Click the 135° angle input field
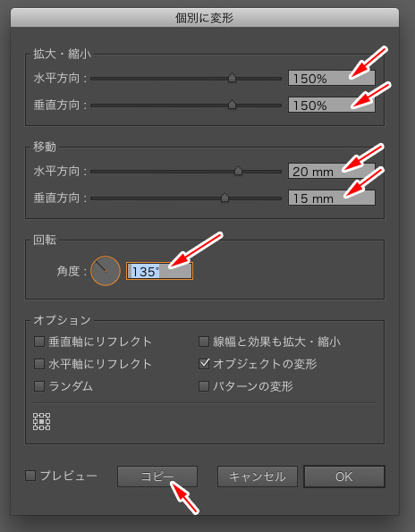This screenshot has height=532, width=415. (x=159, y=271)
